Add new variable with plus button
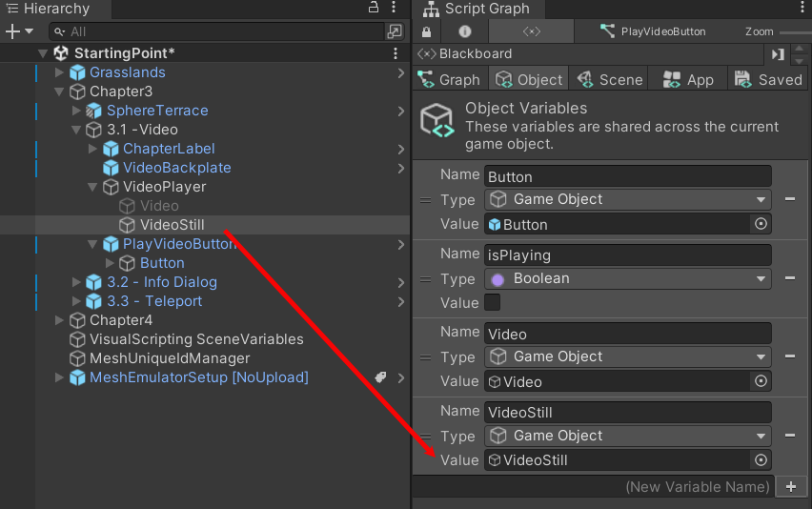 click(791, 487)
